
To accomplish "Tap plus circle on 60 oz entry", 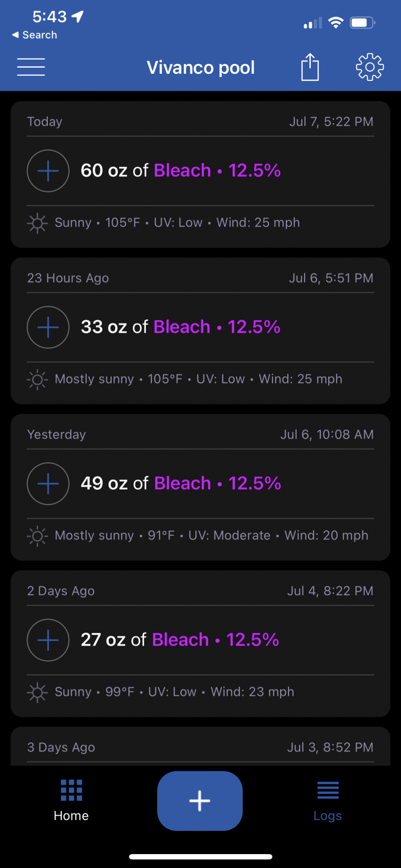I will coord(48,171).
